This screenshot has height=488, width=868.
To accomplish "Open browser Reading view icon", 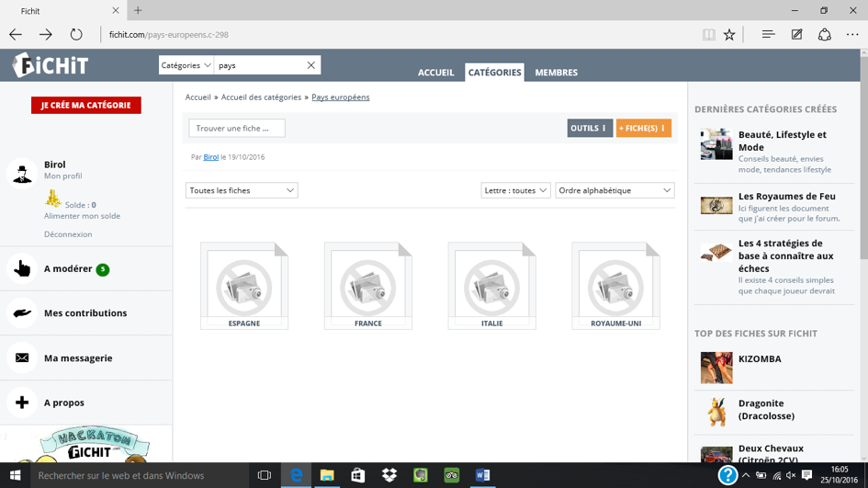I will click(708, 35).
